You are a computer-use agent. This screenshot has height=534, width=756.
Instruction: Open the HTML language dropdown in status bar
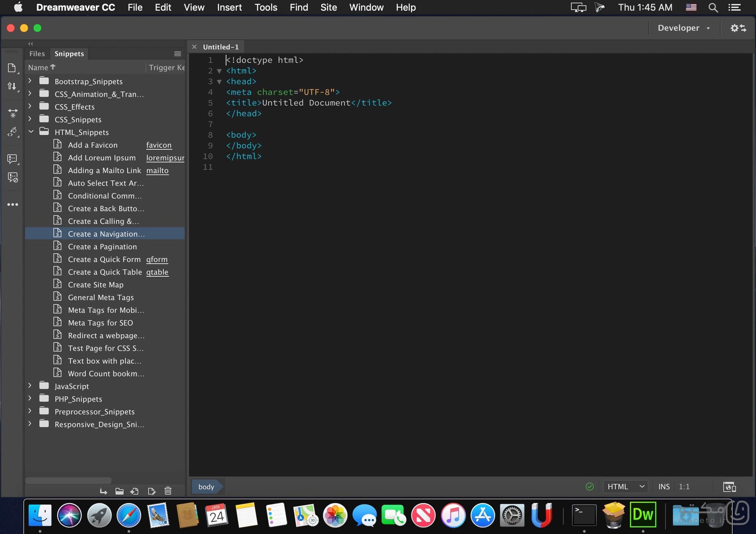pyautogui.click(x=625, y=487)
